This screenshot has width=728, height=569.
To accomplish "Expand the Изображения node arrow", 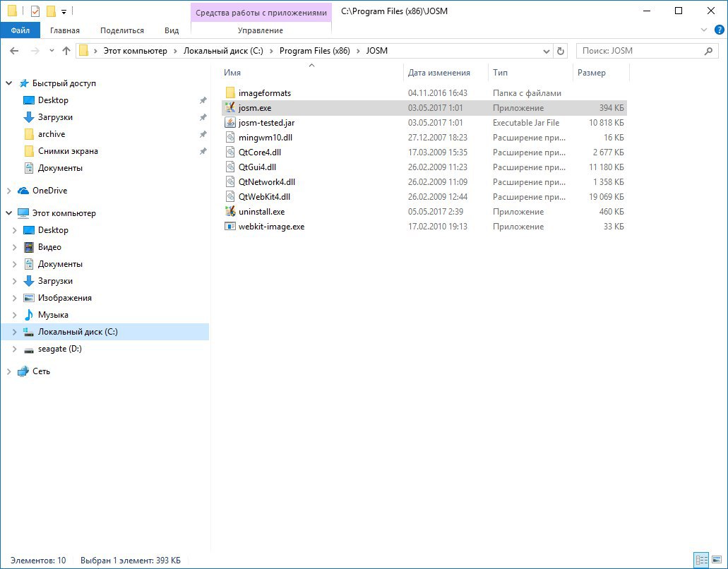I will tap(14, 298).
